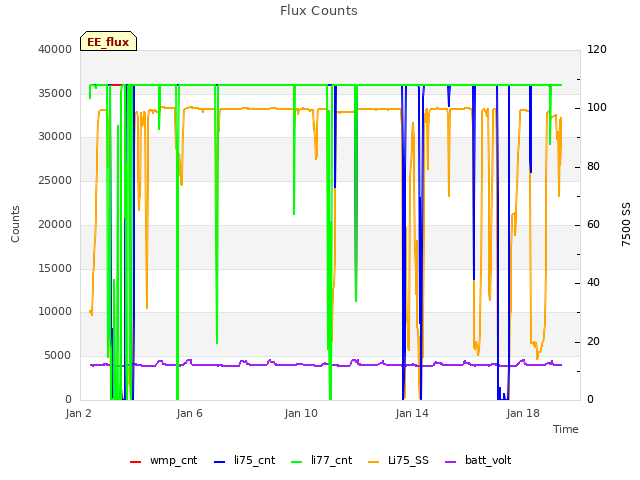Click the 10000 left axis label
The height and width of the screenshot is (480, 640).
55,312
